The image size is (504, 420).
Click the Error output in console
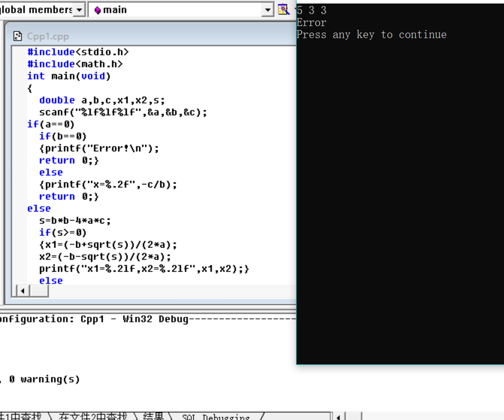coord(312,23)
